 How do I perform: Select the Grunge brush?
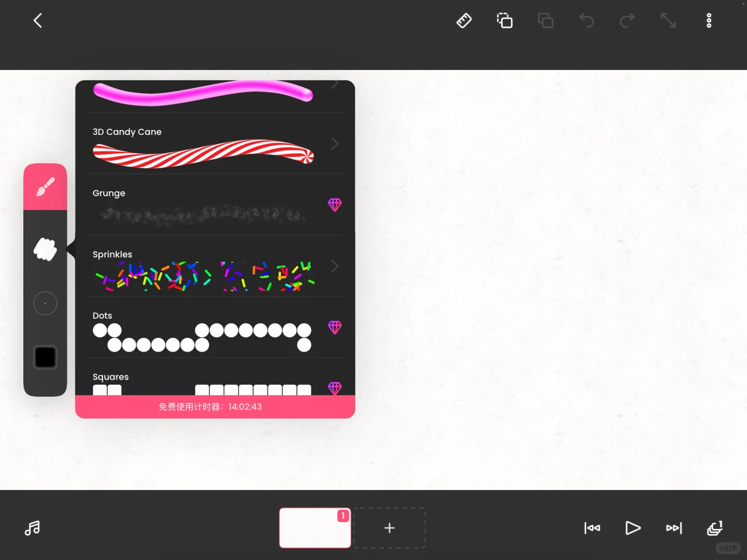point(215,205)
